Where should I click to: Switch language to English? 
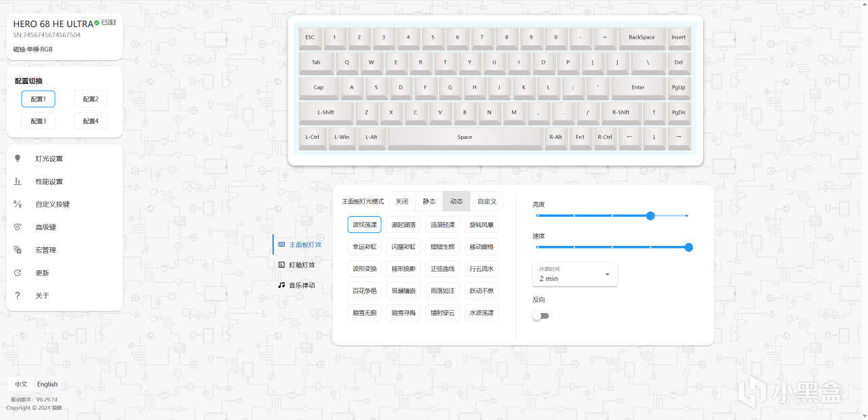(47, 384)
